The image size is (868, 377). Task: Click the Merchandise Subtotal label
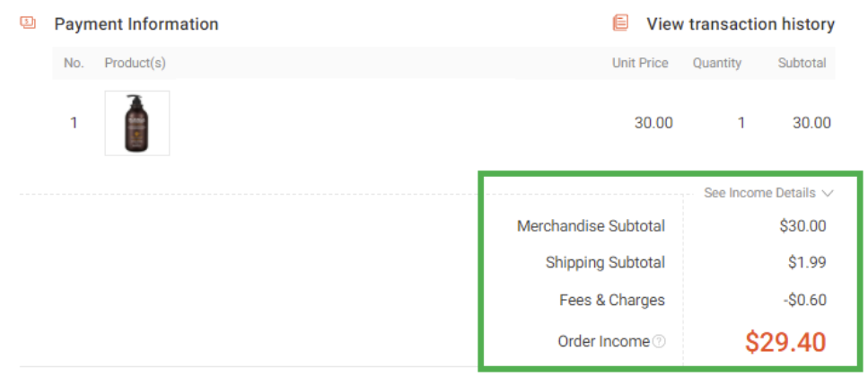click(x=592, y=226)
